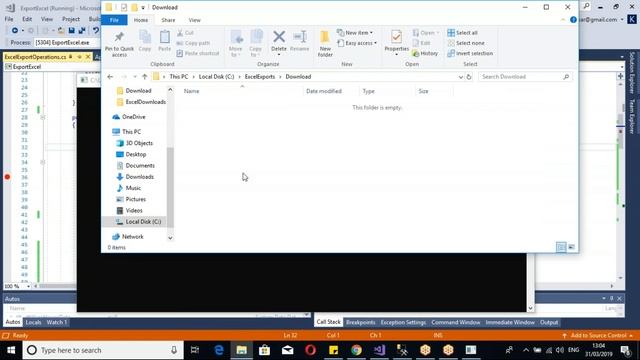Viewport: 640px width, 360px height.
Task: Go back with the back arrow
Action: [x=110, y=77]
